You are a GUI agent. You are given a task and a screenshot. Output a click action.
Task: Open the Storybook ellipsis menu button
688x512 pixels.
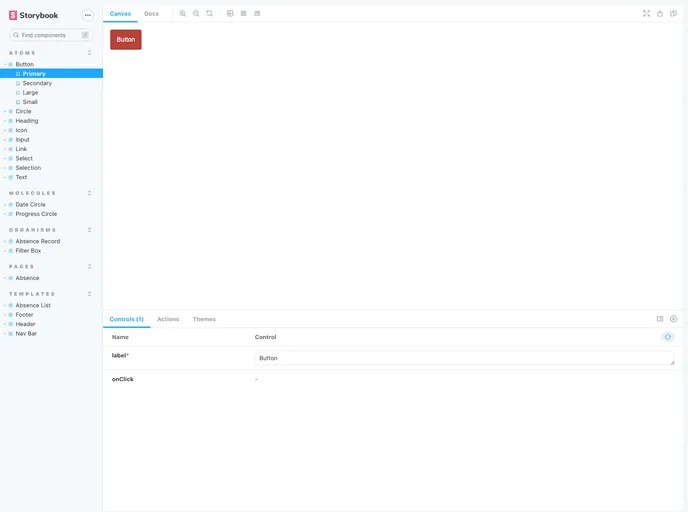(x=87, y=15)
